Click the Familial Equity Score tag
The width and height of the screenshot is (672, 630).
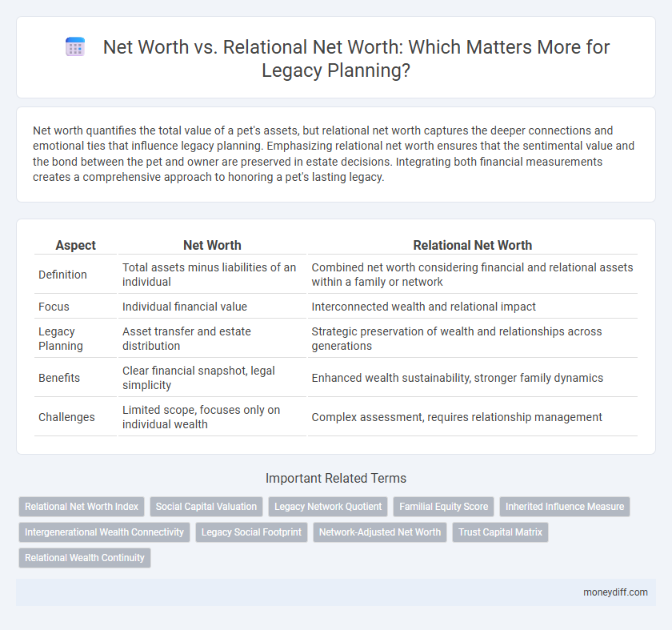443,507
